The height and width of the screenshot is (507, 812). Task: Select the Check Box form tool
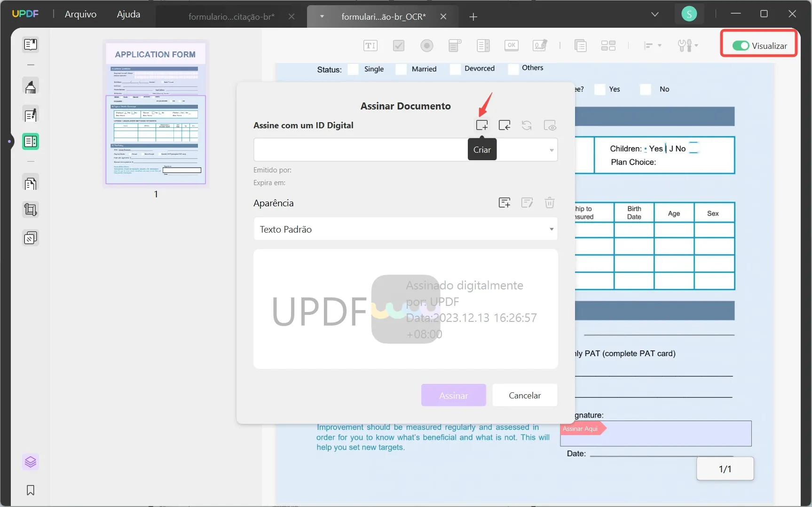point(399,46)
